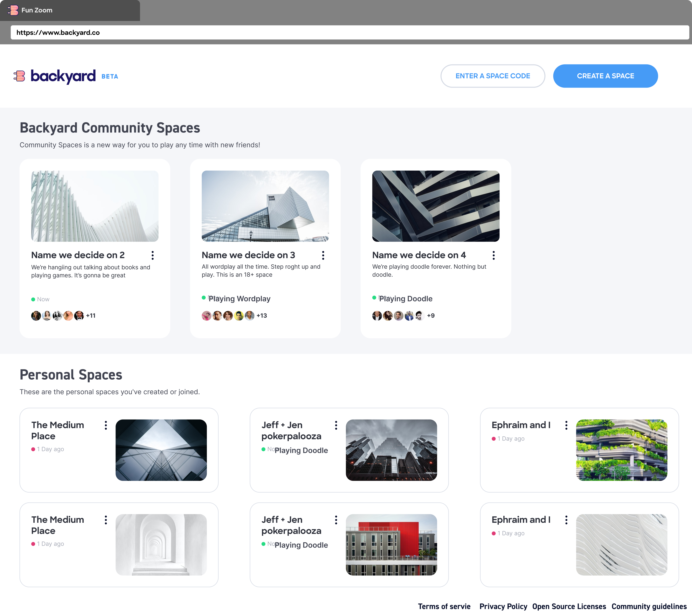Viewport: 692px width, 616px height.
Task: Open the Privacy Policy footer link
Action: (x=503, y=606)
